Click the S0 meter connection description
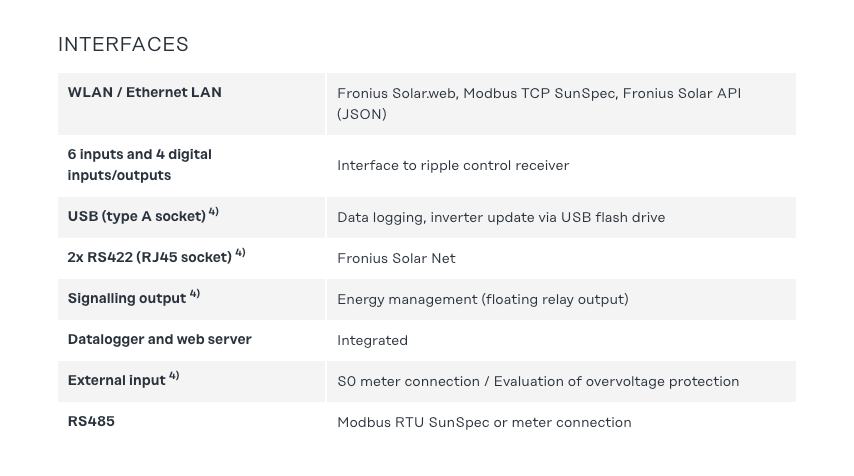Screen dimensions: 854x476 538,381
